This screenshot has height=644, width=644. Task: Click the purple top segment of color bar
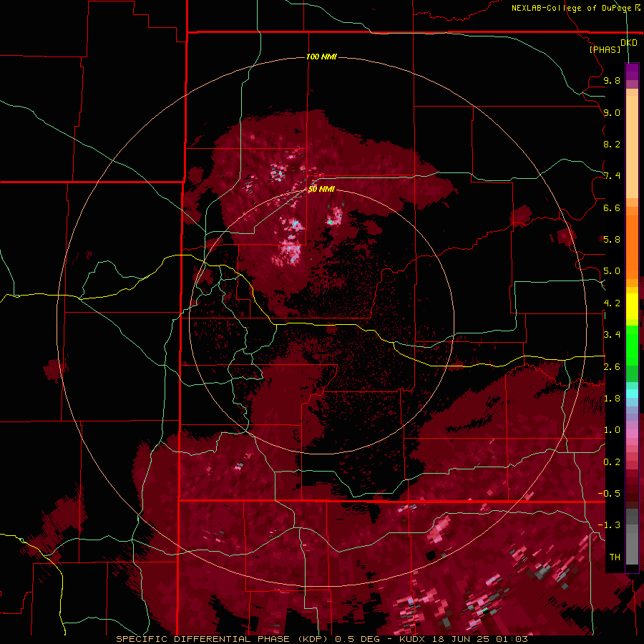632,72
